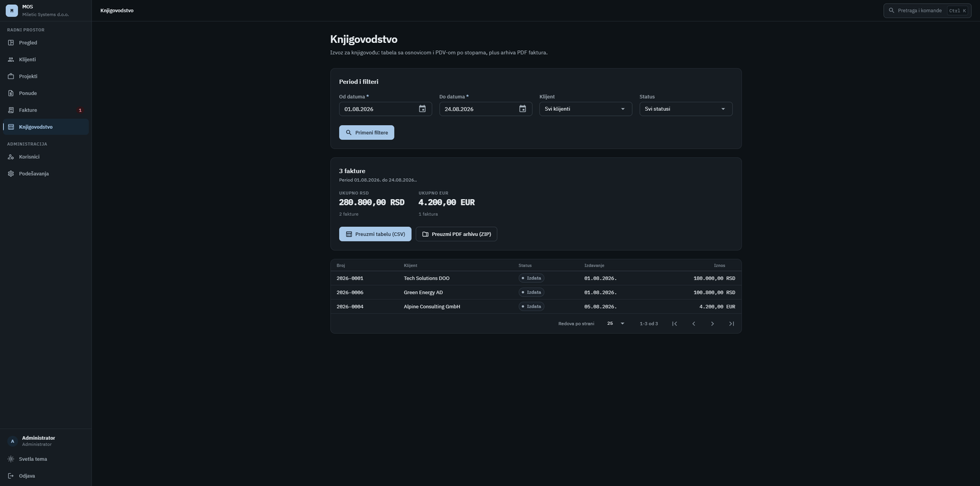Expand the Status filter dropdown

[x=686, y=109]
